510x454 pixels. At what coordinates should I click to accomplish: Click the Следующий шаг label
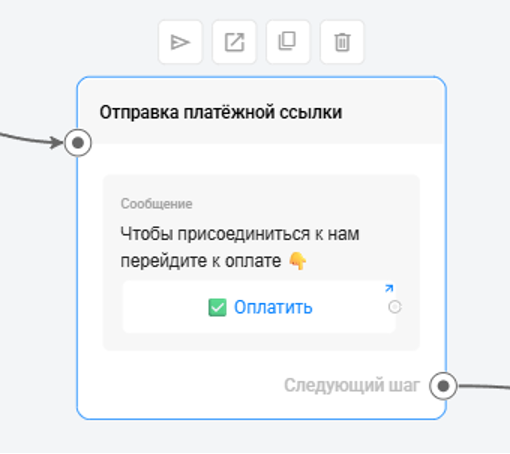tap(352, 385)
